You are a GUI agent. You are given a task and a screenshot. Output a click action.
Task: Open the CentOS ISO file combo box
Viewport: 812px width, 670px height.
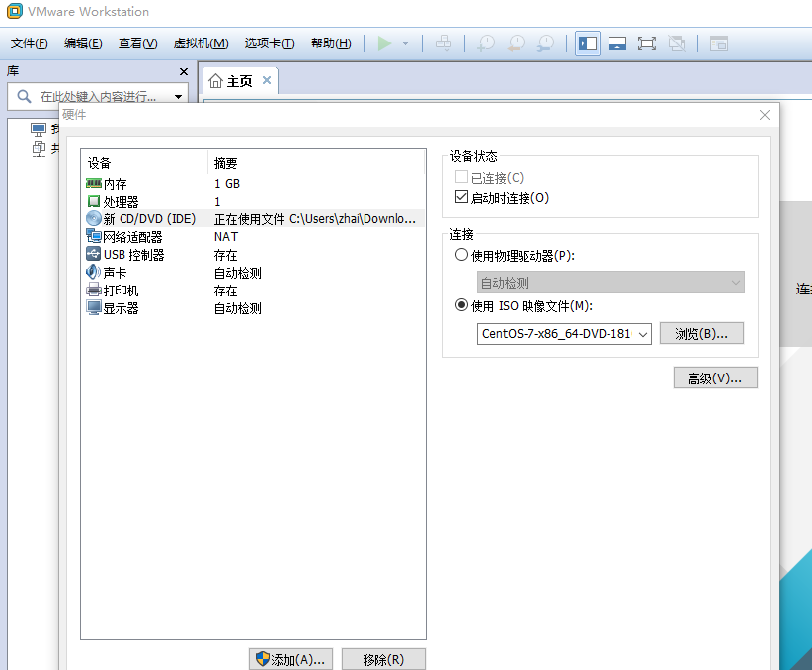(x=564, y=334)
